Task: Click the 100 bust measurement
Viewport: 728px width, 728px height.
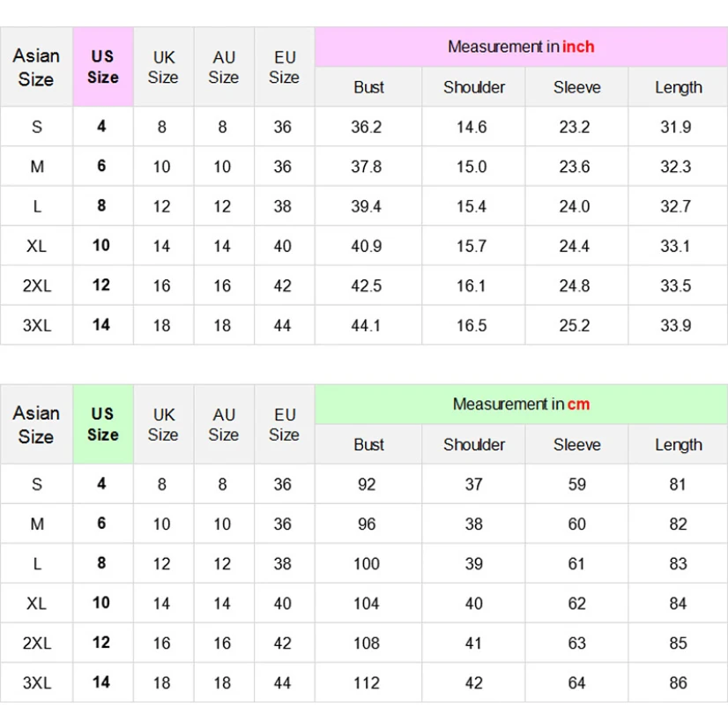Action: click(367, 563)
